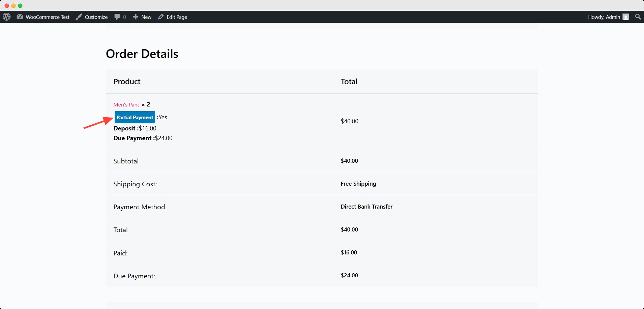Open the admin bar search icon
Image resolution: width=644 pixels, height=309 pixels.
coord(638,17)
